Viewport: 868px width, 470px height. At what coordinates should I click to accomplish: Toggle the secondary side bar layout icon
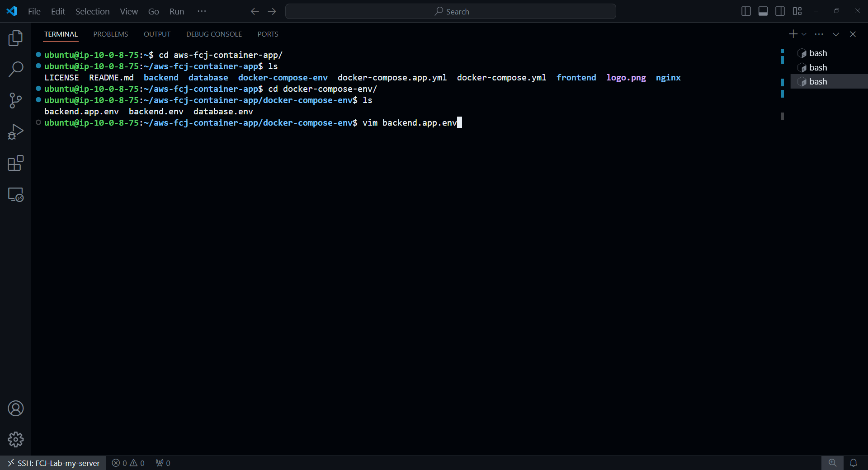[x=780, y=11]
